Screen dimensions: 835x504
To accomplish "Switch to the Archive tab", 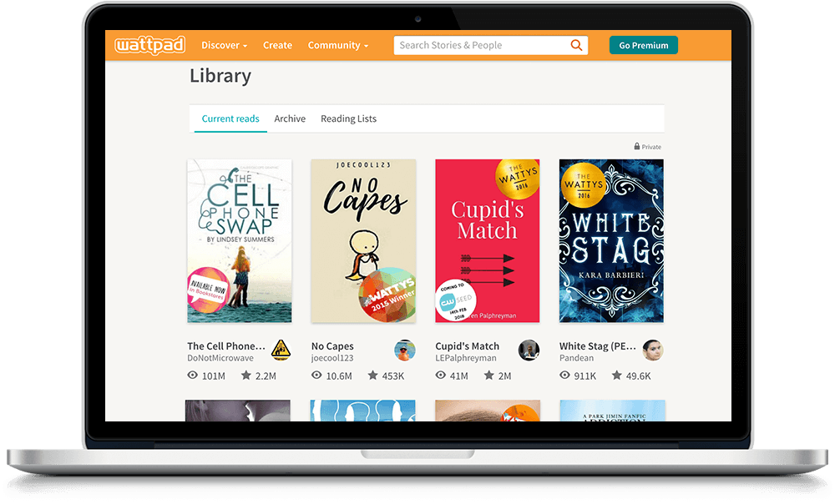I will pyautogui.click(x=290, y=118).
